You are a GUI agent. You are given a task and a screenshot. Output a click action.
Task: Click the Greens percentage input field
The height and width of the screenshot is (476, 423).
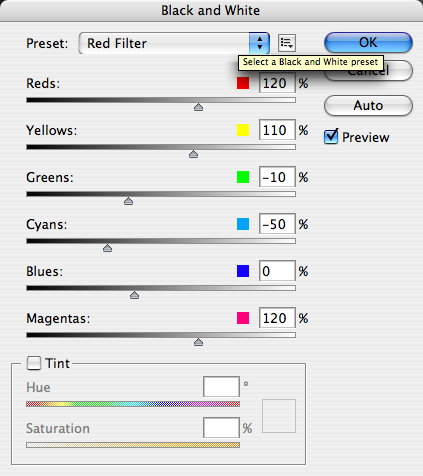[x=277, y=177]
